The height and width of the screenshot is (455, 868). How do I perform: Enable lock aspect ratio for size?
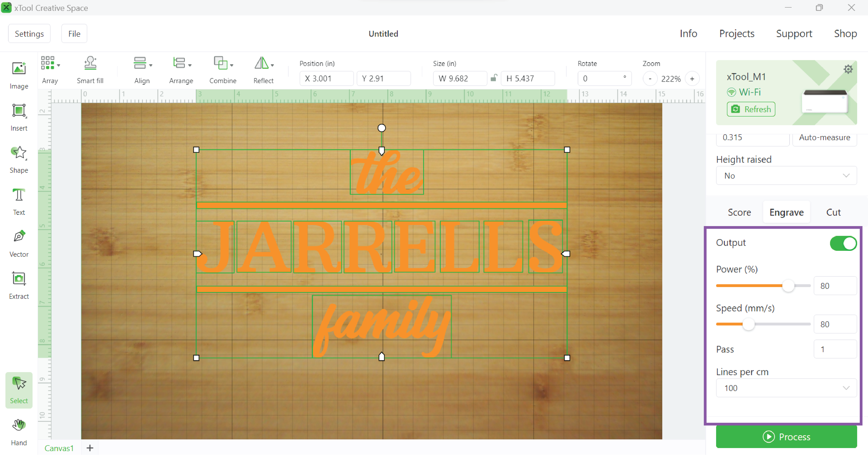coord(494,79)
